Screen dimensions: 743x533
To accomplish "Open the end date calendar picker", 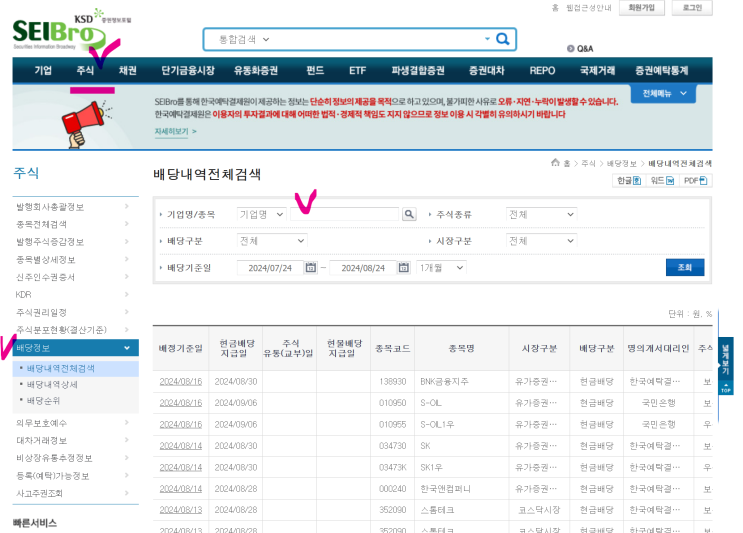I will (x=403, y=268).
